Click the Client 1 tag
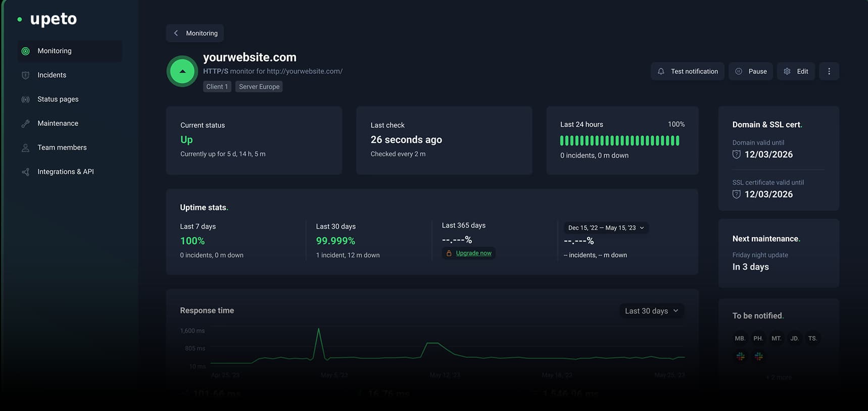The image size is (868, 411). pyautogui.click(x=217, y=87)
